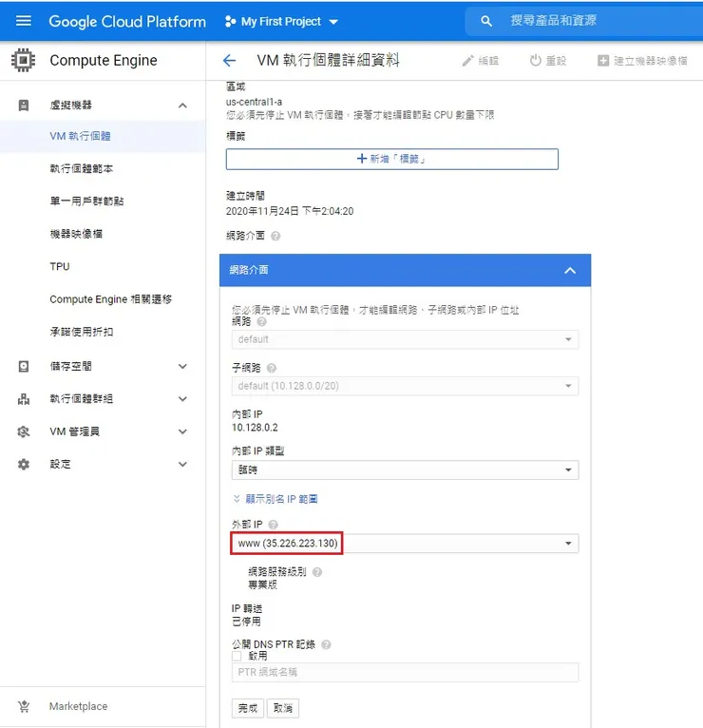Screen dimensions: 703x728
Task: Click the Compute Engine chip icon
Action: point(23,60)
